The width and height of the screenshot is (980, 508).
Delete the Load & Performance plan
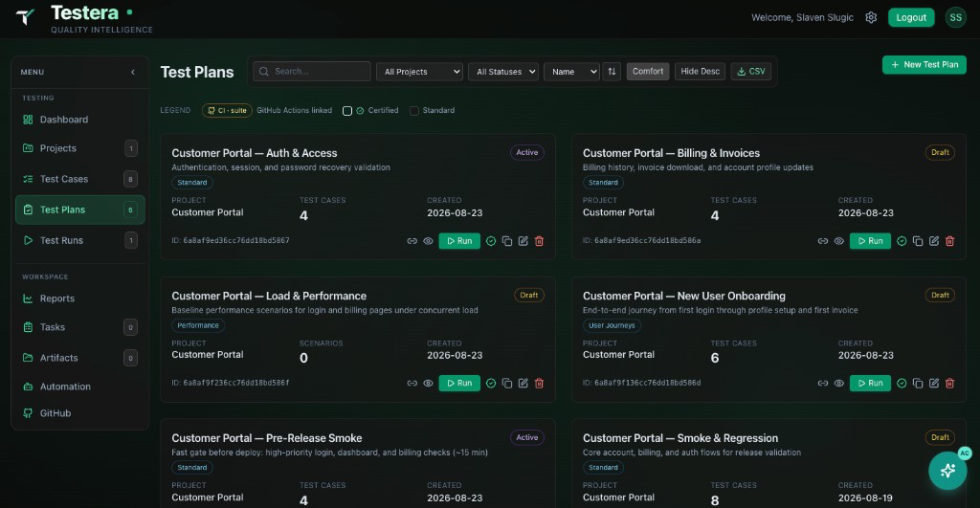[x=539, y=383]
